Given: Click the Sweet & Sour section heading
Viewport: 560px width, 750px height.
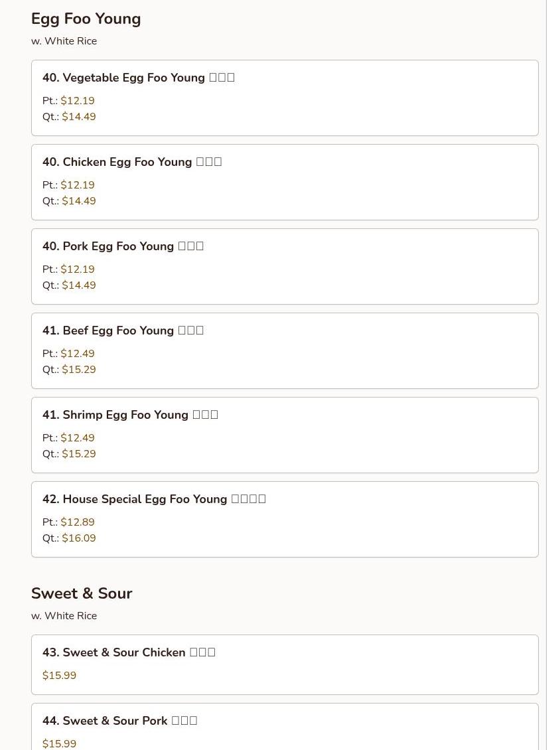Looking at the screenshot, I should click(x=82, y=593).
